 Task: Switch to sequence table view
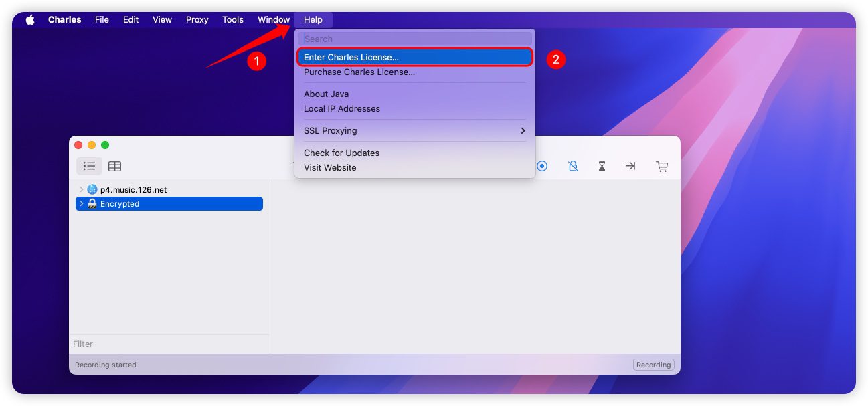coord(115,166)
